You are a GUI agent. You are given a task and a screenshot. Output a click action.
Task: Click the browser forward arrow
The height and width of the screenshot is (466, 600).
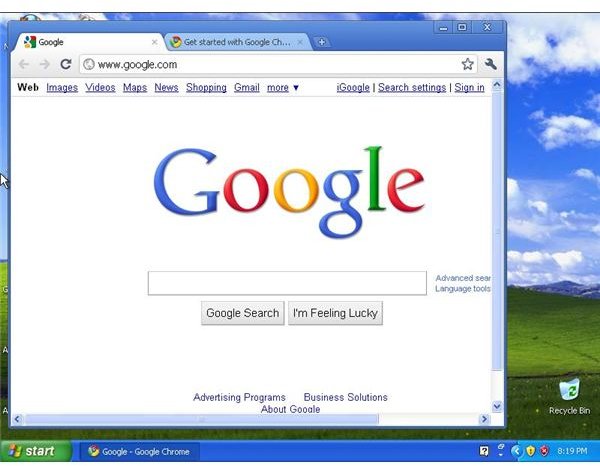click(x=45, y=64)
